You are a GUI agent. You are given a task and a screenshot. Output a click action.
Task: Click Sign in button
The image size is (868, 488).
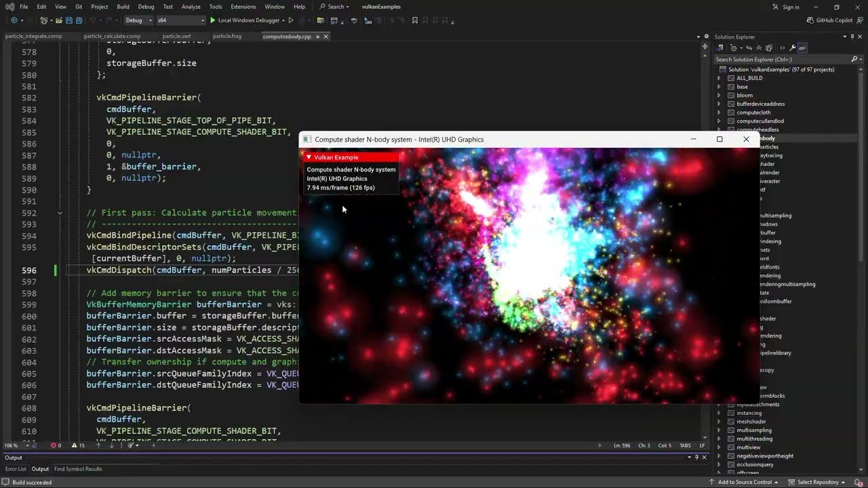coord(785,7)
